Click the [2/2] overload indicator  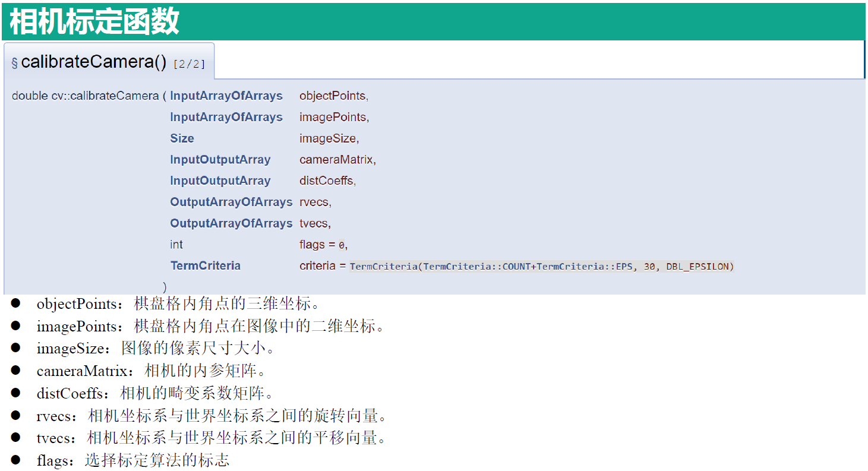pos(190,64)
